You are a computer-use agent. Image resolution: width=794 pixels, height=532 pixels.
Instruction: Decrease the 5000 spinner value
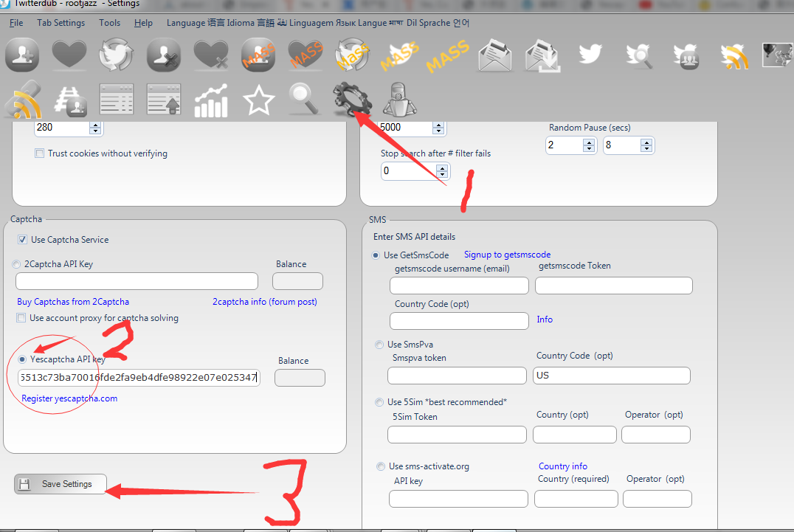(x=438, y=131)
